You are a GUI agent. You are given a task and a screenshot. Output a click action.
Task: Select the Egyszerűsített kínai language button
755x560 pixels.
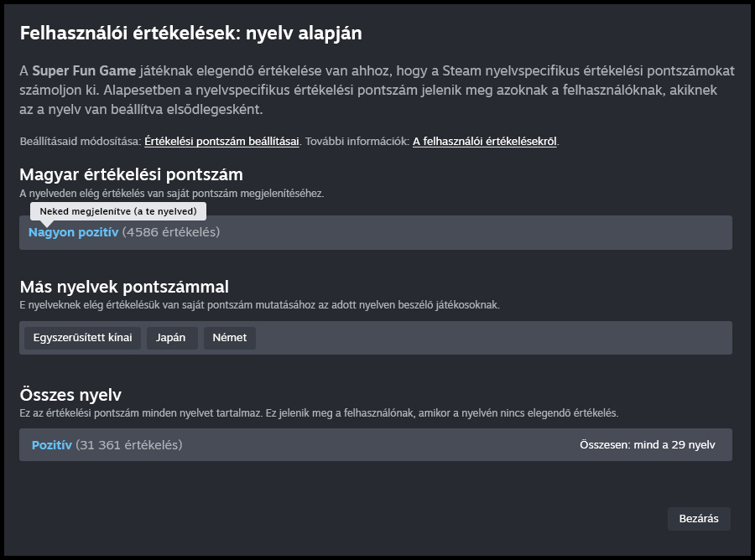click(x=82, y=338)
